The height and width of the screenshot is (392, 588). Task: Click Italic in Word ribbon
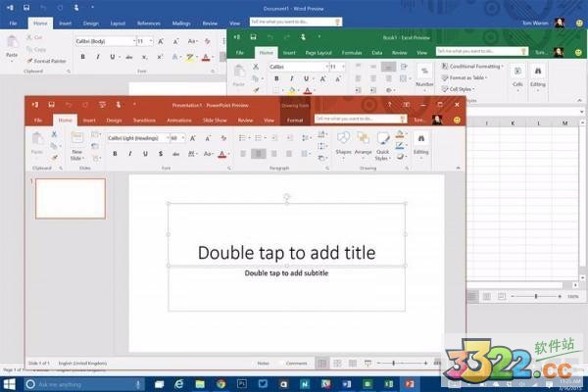98,57
